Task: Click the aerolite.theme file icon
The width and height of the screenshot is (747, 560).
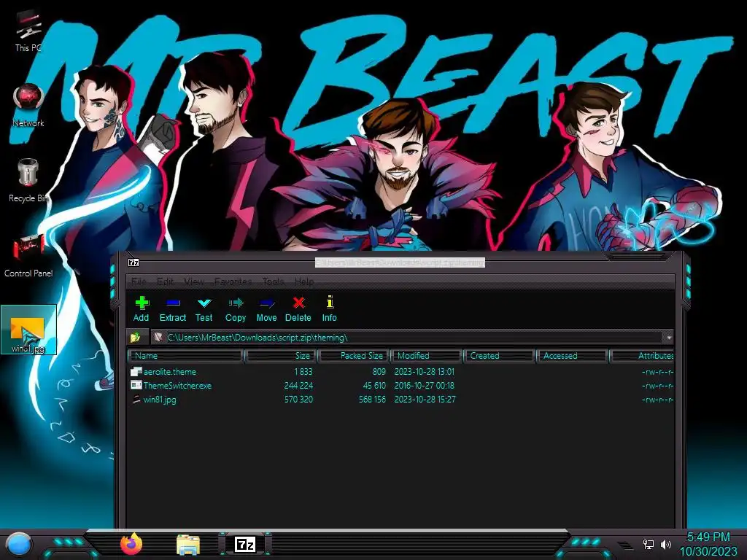Action: point(136,371)
